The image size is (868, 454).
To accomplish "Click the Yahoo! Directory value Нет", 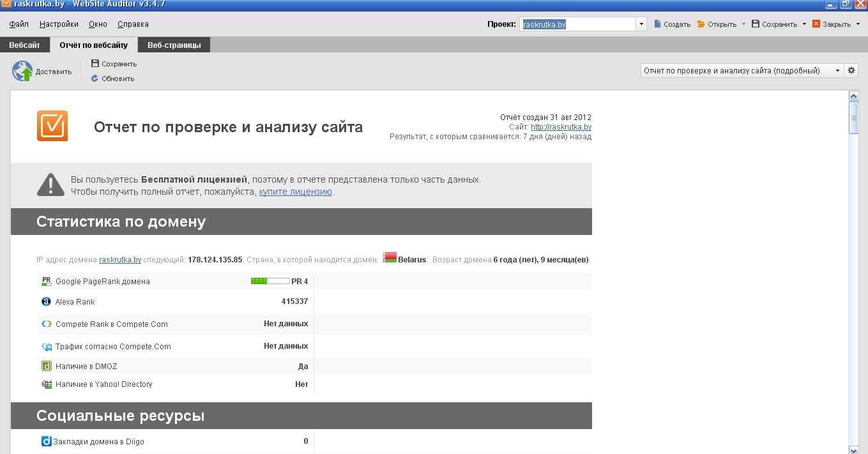I will point(301,384).
